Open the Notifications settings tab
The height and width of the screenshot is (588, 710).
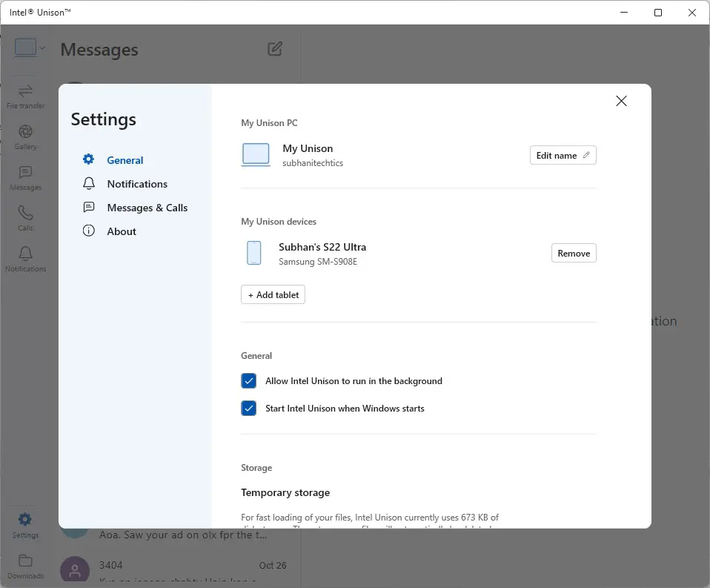pos(137,184)
